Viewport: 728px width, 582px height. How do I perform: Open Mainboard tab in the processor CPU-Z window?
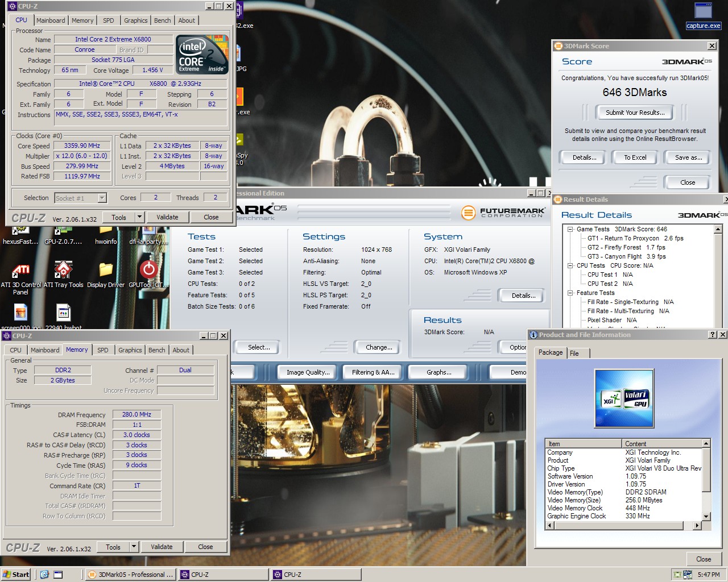coord(51,20)
